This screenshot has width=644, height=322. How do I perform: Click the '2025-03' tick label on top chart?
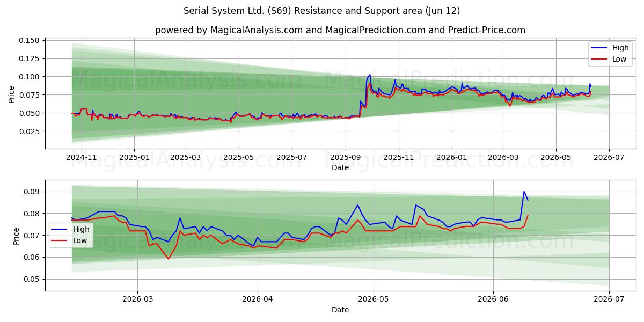click(186, 157)
